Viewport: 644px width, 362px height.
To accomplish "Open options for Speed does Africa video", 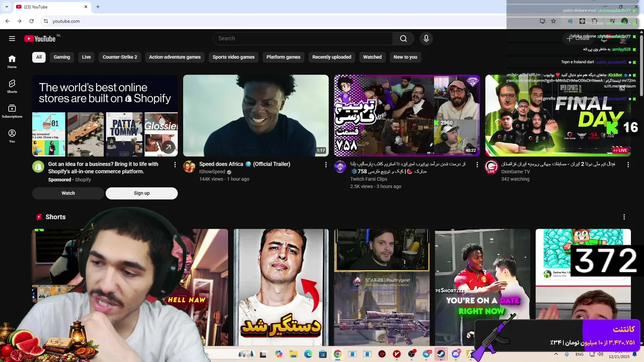I will [x=326, y=164].
